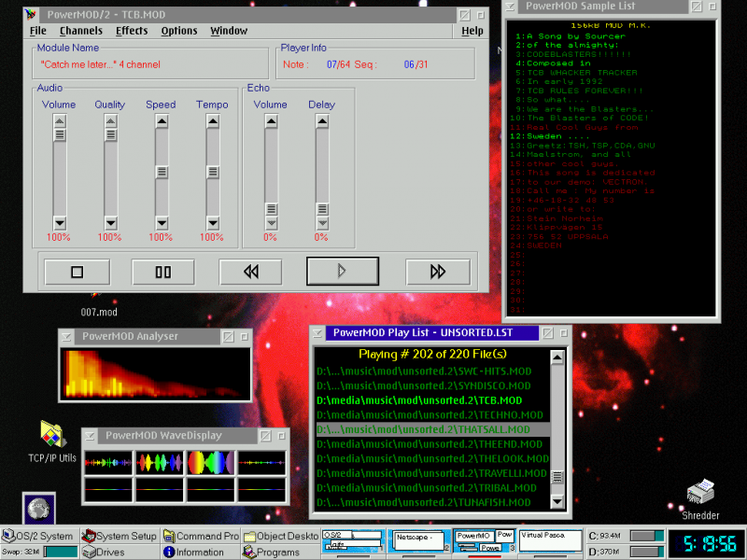Open Object Desktop from the taskbar
This screenshot has height=560, width=747.
click(x=281, y=536)
